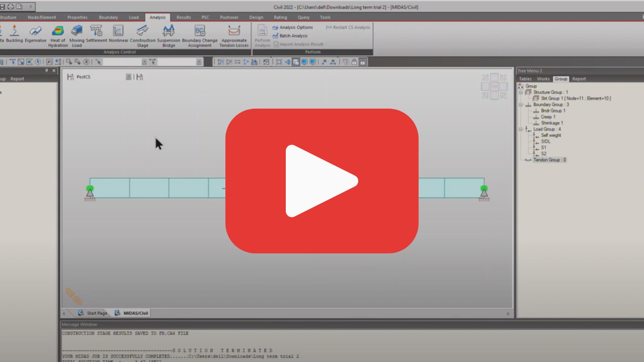Open Analysis Options
This screenshot has height=362, width=644.
click(293, 28)
